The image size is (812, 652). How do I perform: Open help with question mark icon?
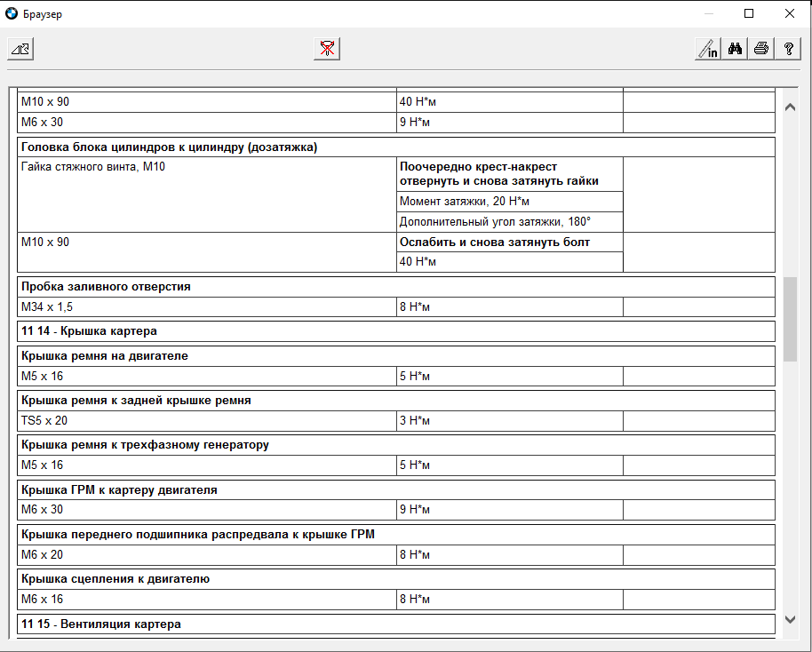point(788,49)
